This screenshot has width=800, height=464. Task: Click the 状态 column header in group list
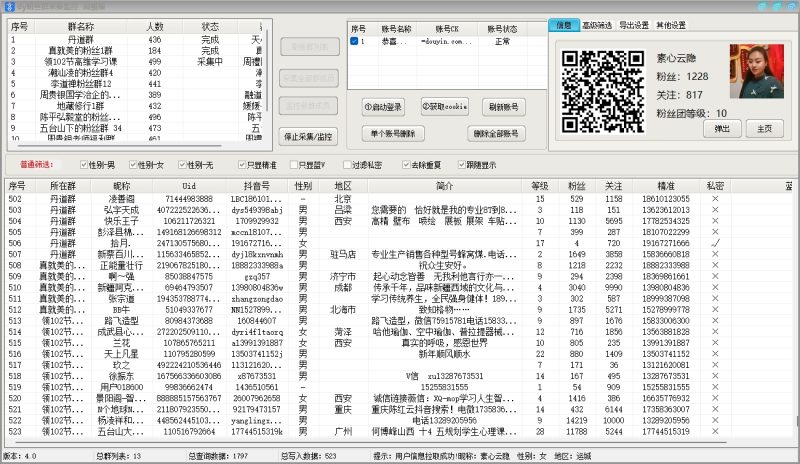(210, 27)
